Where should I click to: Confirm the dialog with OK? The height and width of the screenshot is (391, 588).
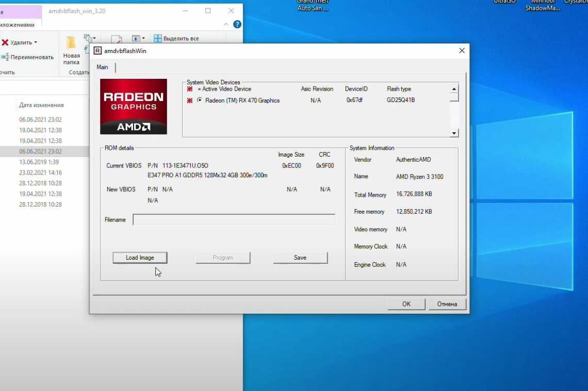pyautogui.click(x=406, y=304)
